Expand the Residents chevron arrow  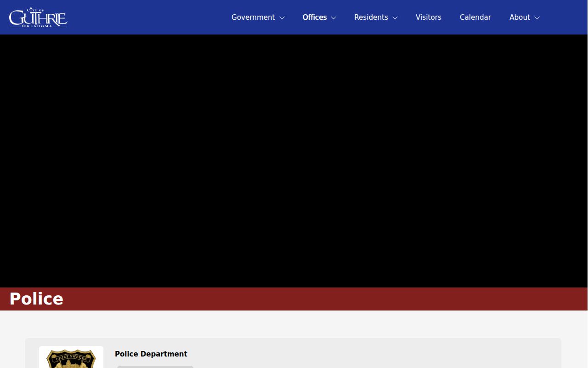click(x=395, y=18)
